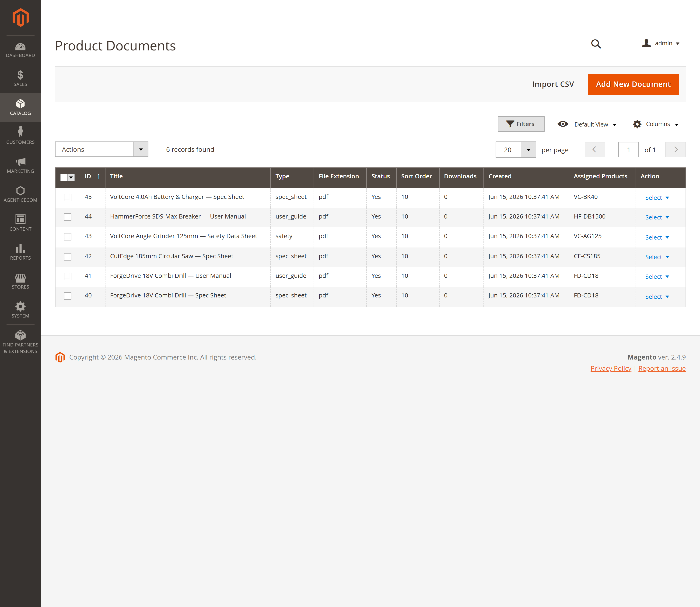Open the Content sidebar menu
The image size is (700, 607).
(20, 223)
